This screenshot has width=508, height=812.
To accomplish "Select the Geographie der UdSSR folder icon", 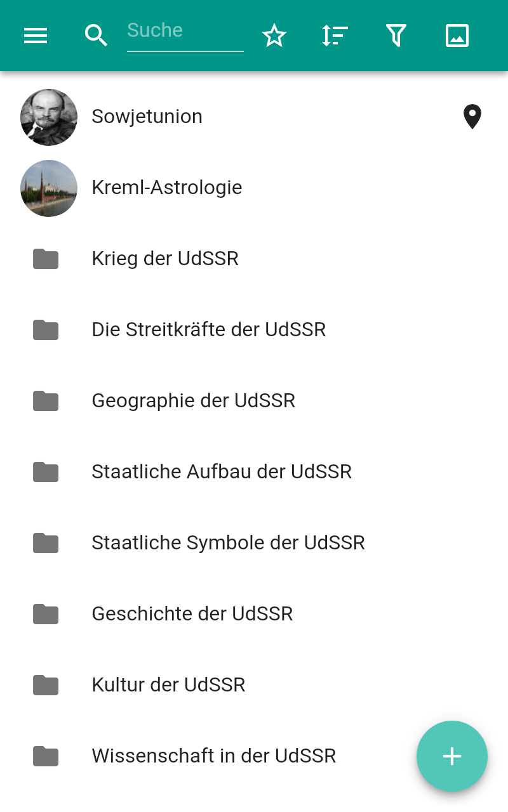I will 46,401.
